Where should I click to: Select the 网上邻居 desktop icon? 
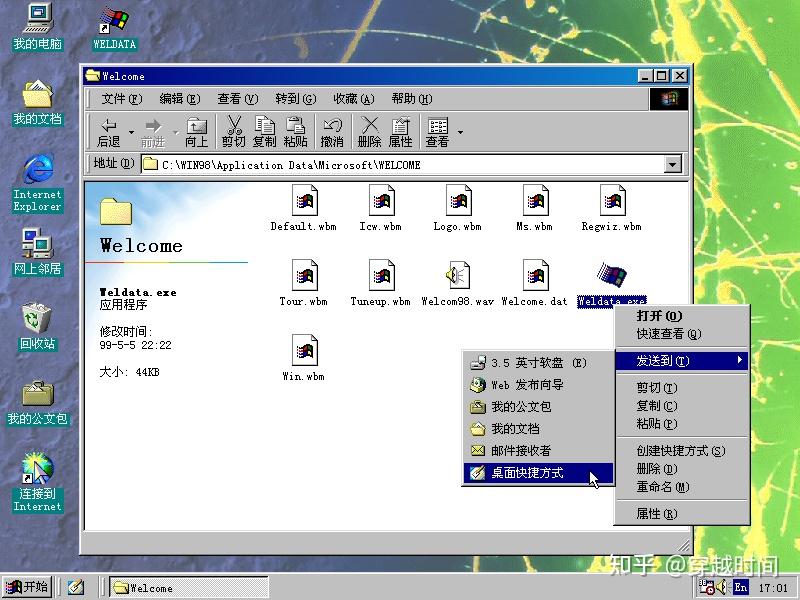pyautogui.click(x=38, y=253)
